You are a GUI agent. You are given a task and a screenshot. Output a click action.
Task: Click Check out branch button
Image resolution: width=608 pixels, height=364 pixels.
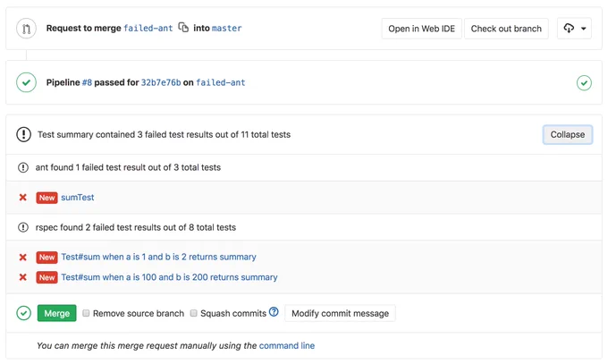click(x=506, y=29)
